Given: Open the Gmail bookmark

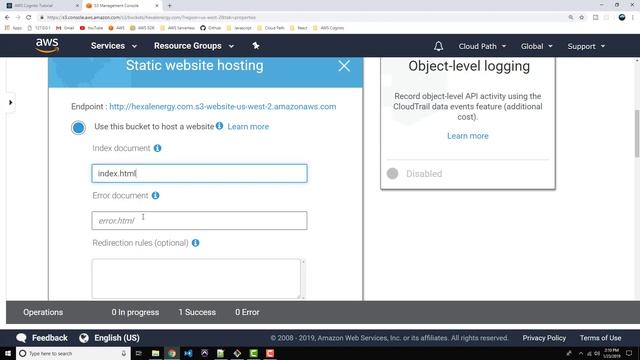Looking at the screenshot, I should click(x=65, y=28).
